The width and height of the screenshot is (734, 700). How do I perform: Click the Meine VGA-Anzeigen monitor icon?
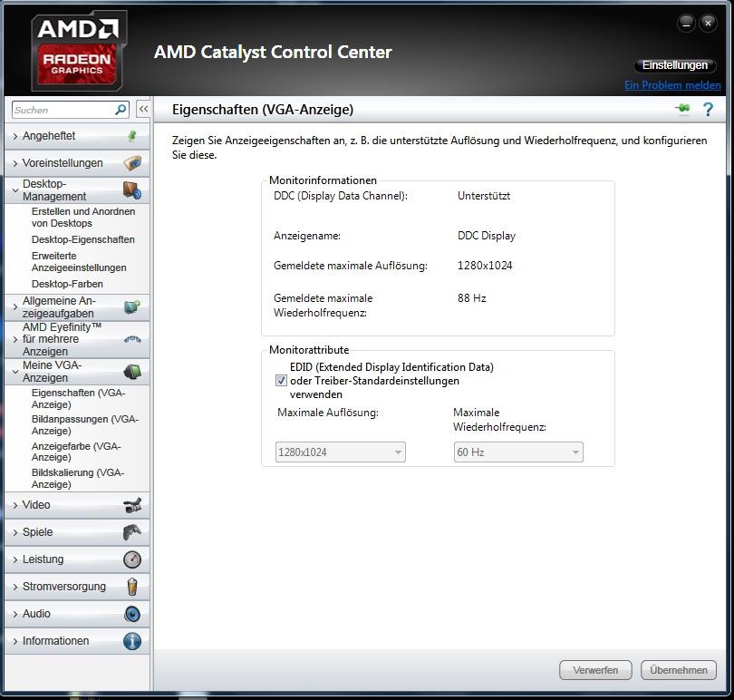[x=132, y=372]
